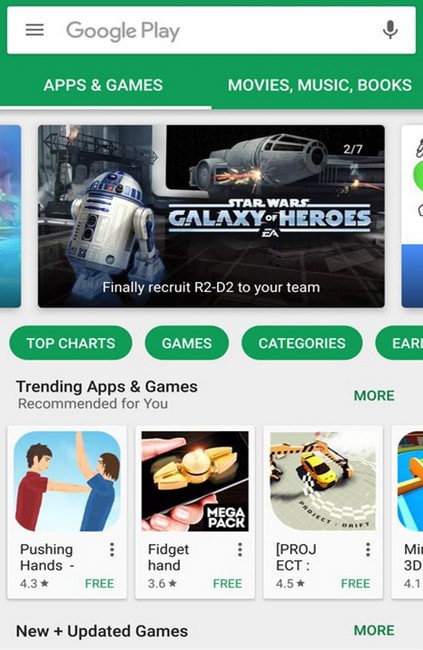
Task: Open the Project Drift car game icon
Action: (x=323, y=481)
